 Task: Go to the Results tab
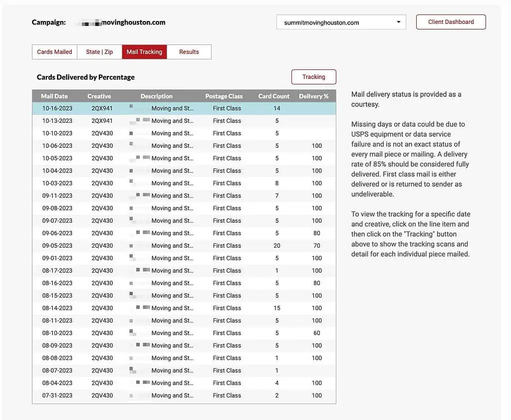(189, 52)
